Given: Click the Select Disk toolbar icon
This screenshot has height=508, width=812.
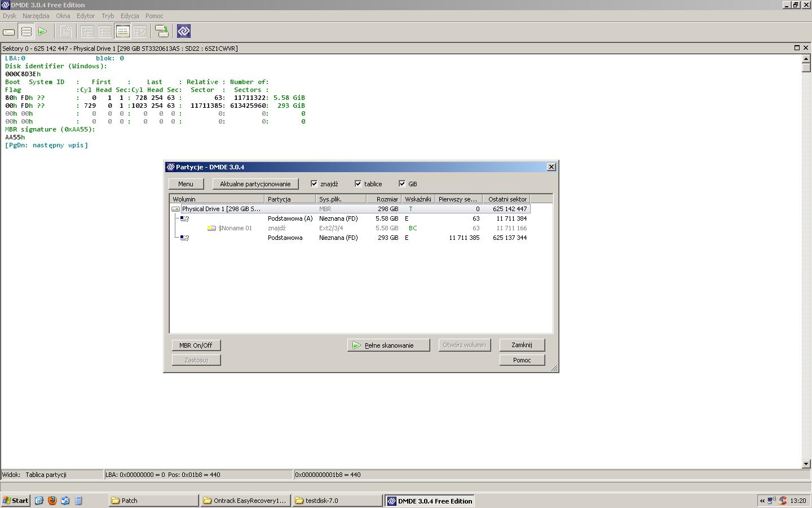Looking at the screenshot, I should pos(9,32).
